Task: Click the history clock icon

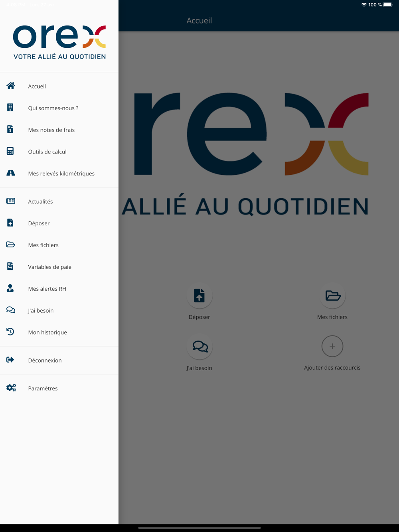Action: coord(10,331)
